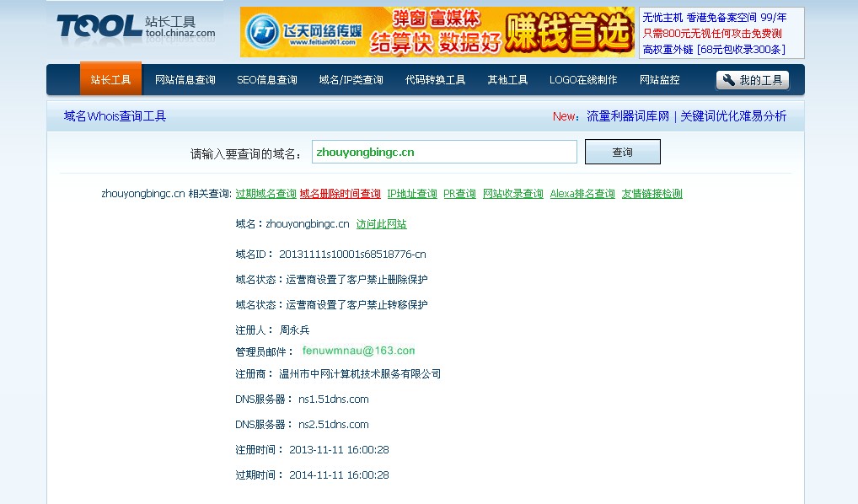
Task: Open the 友情链接检测 link
Action: (x=652, y=194)
